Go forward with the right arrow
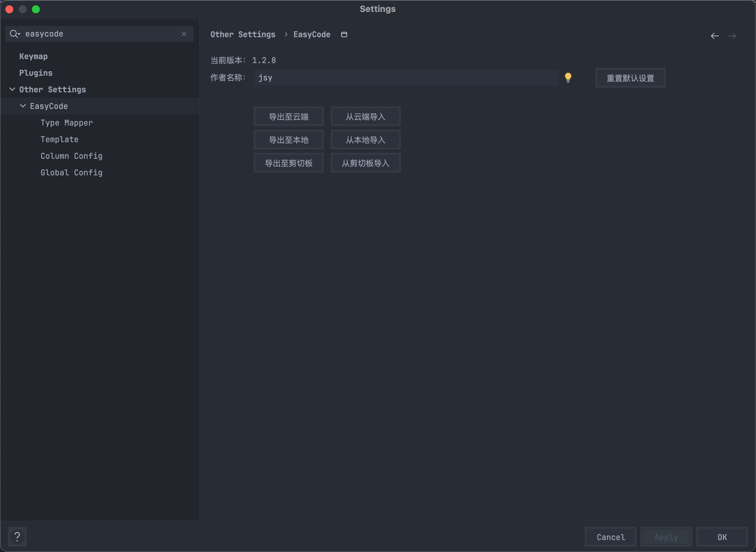 pos(732,36)
